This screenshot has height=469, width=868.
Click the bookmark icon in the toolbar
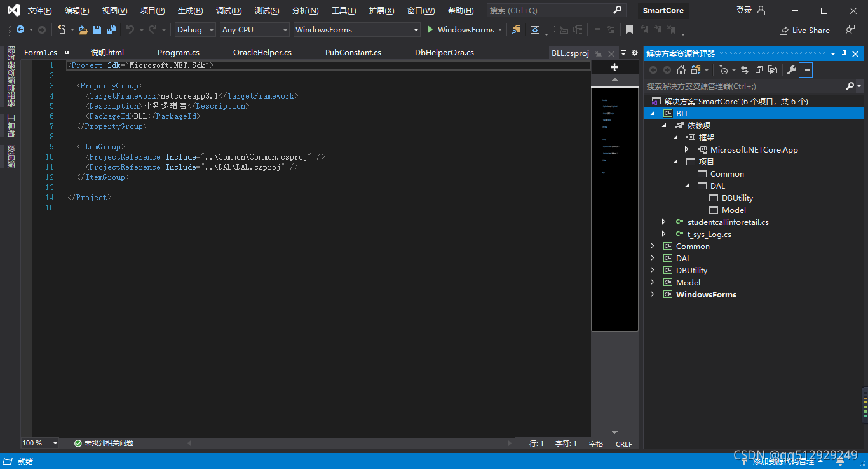point(629,30)
